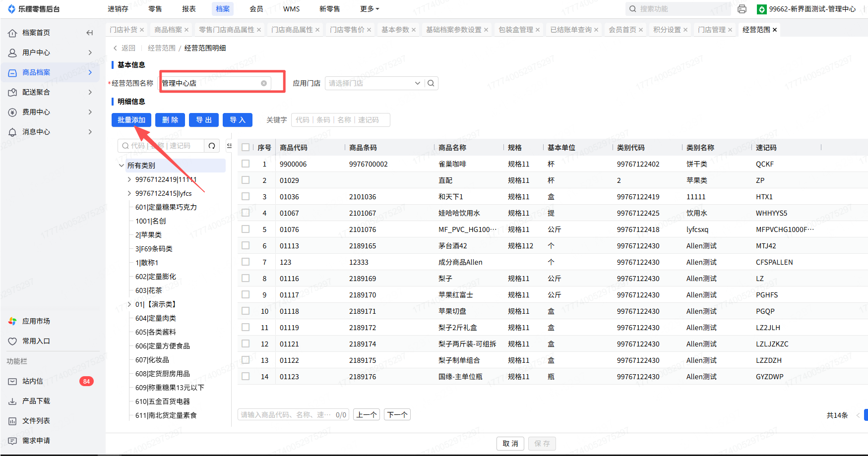Image resolution: width=868 pixels, height=456 pixels.
Task: Expand the 01|【演示类】 tree node
Action: coord(129,304)
